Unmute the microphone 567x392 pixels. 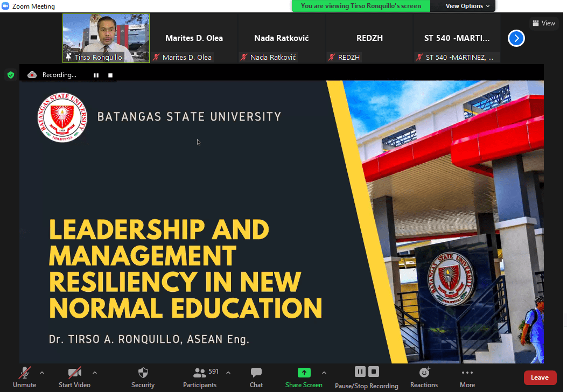(x=24, y=373)
